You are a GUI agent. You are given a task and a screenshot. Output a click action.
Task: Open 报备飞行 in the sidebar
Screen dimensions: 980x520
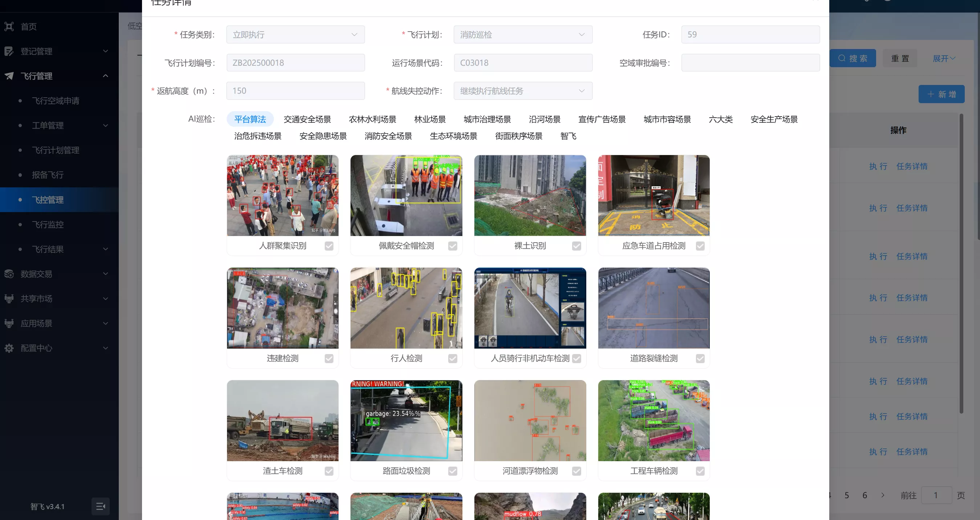[48, 175]
